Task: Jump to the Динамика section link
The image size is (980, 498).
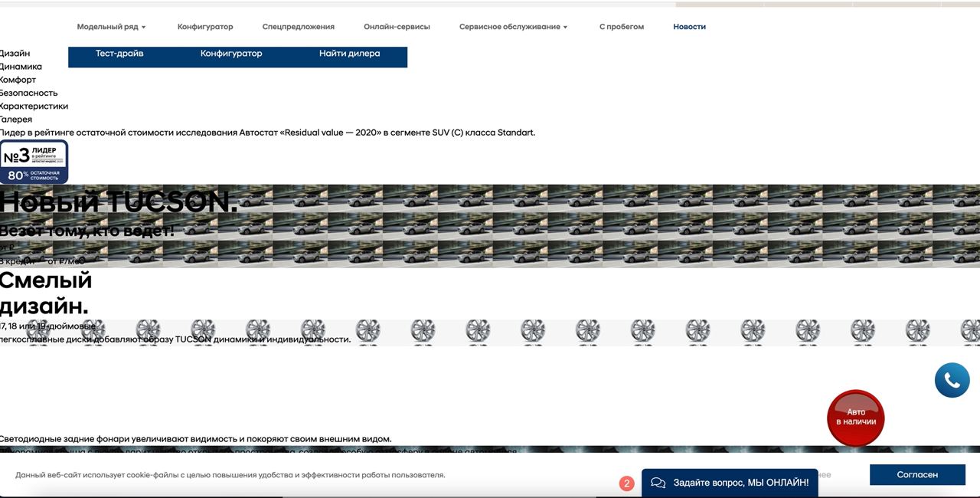Action: pos(21,67)
